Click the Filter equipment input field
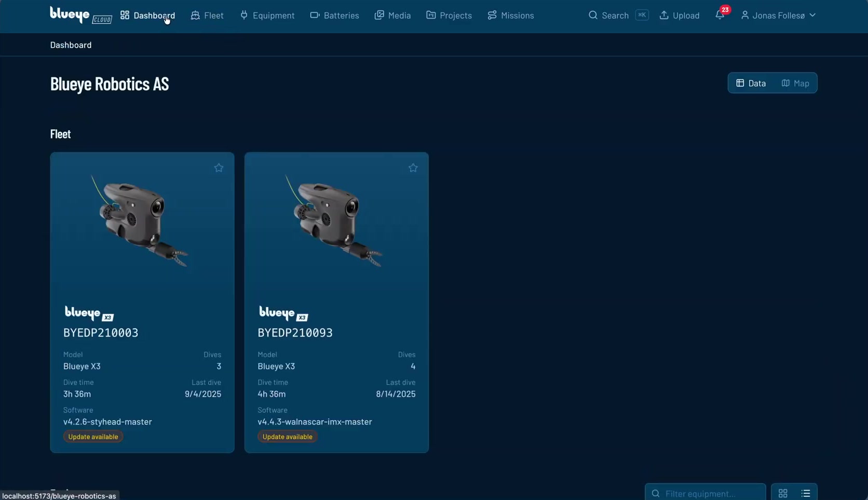868x500 pixels. [705, 493]
